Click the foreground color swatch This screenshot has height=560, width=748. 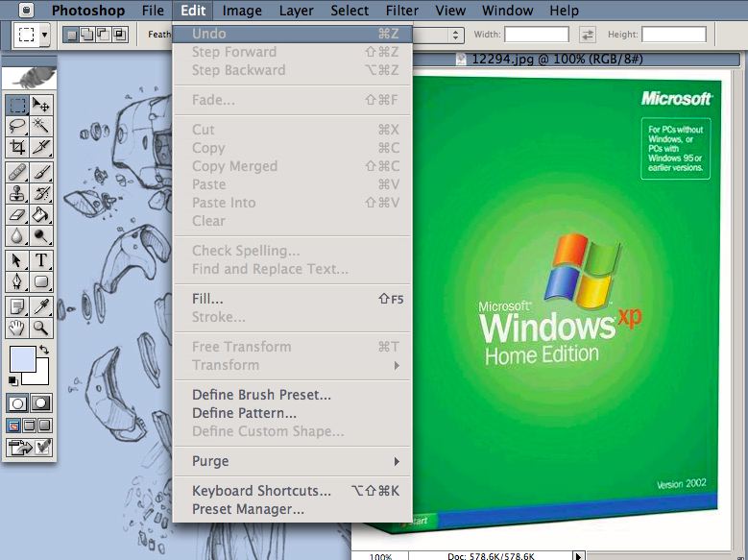(x=22, y=359)
